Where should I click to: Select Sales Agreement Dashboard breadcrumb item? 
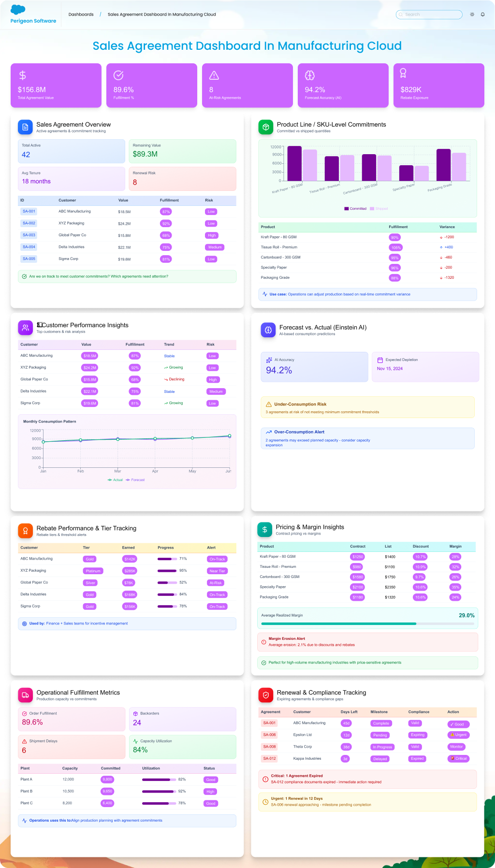(161, 14)
